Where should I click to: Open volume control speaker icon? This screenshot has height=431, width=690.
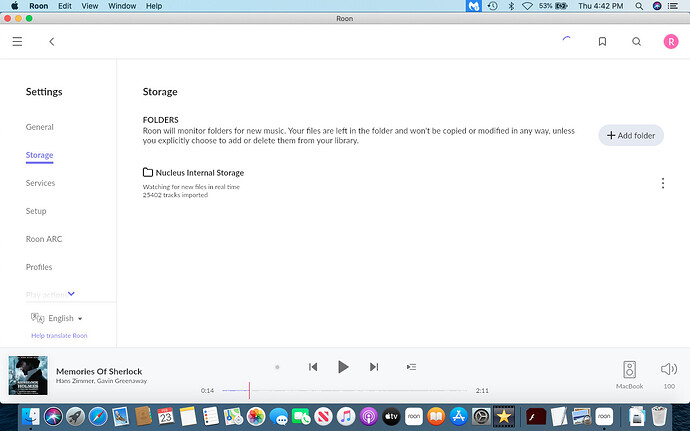(x=669, y=369)
